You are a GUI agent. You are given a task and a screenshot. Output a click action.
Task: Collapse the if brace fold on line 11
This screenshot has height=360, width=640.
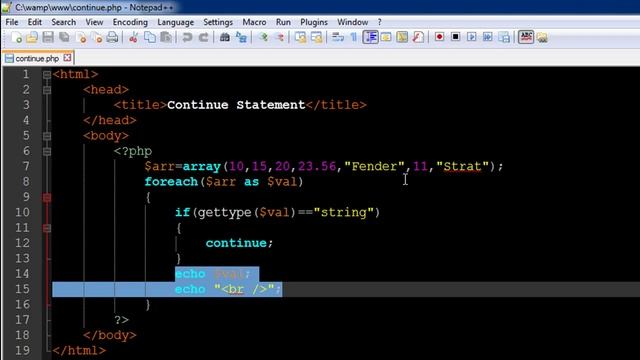point(47,228)
